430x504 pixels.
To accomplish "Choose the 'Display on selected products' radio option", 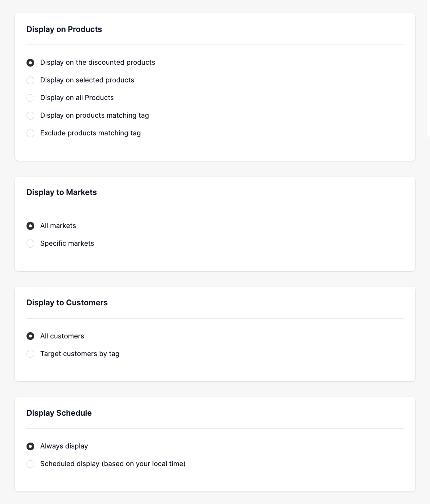I will [x=31, y=81].
